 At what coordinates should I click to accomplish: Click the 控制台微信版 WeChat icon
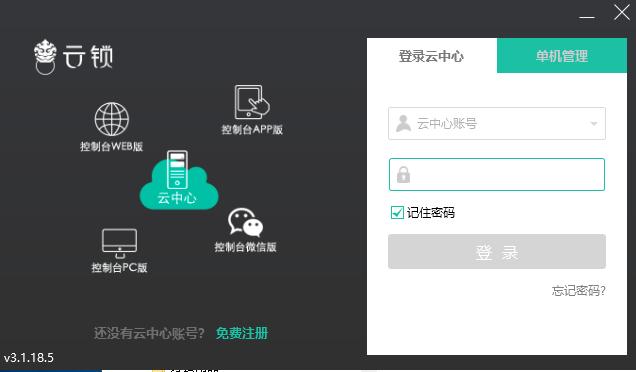click(245, 222)
